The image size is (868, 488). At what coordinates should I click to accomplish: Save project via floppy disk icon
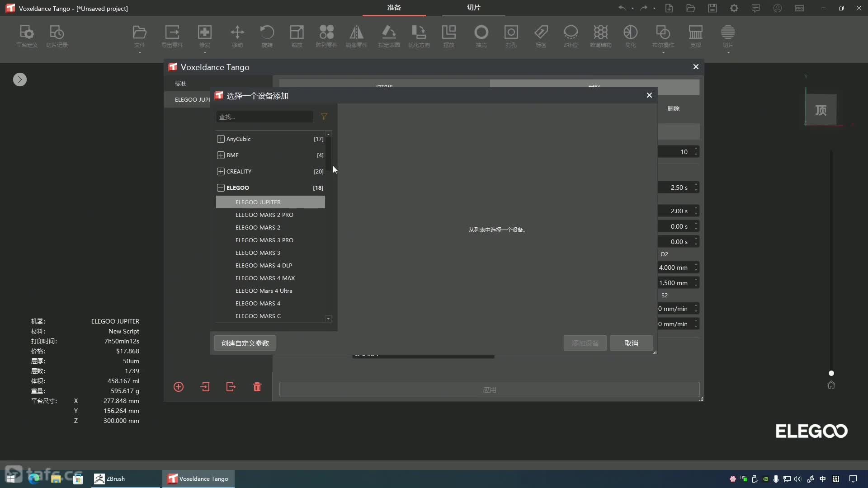click(x=712, y=8)
